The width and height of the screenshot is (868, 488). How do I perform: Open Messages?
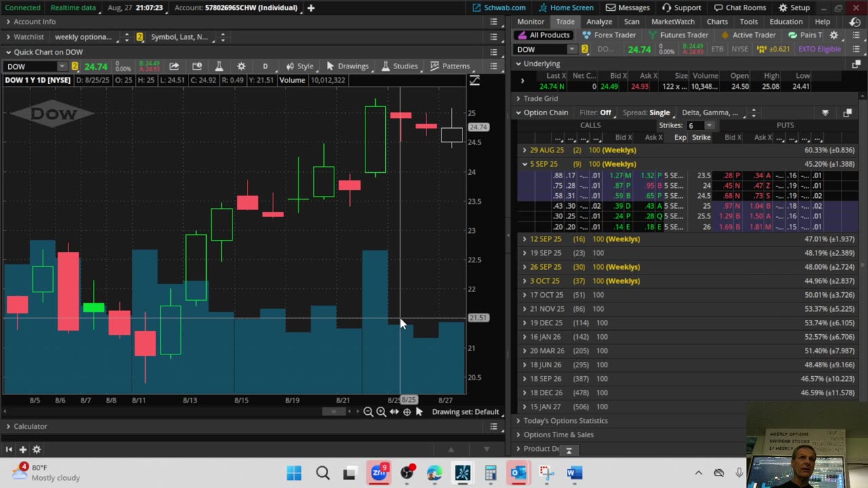pyautogui.click(x=628, y=7)
